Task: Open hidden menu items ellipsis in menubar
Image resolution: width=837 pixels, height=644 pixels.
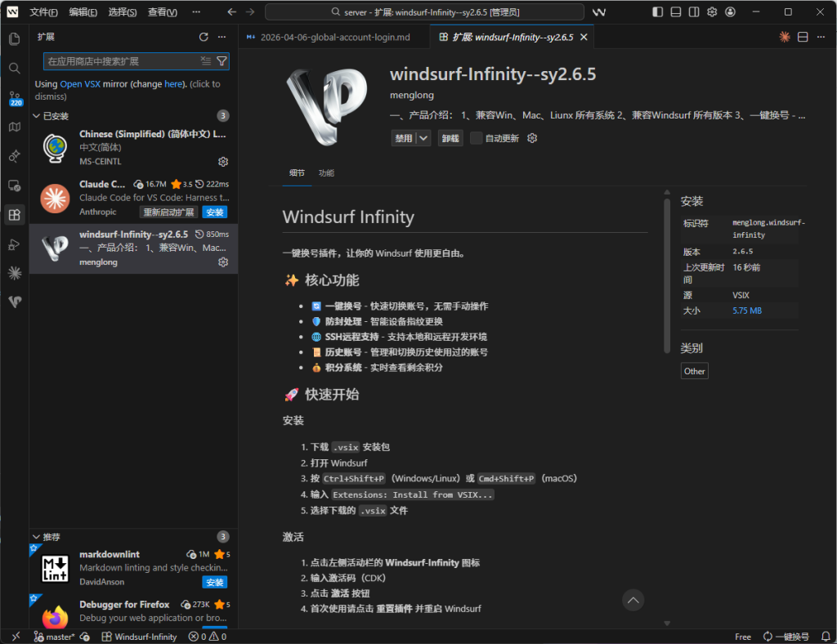Action: point(196,11)
